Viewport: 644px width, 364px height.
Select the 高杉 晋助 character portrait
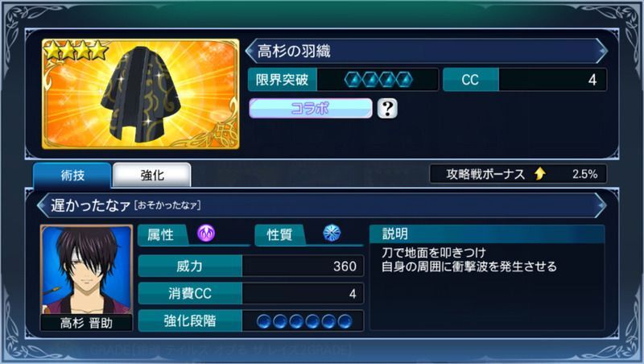[86, 278]
